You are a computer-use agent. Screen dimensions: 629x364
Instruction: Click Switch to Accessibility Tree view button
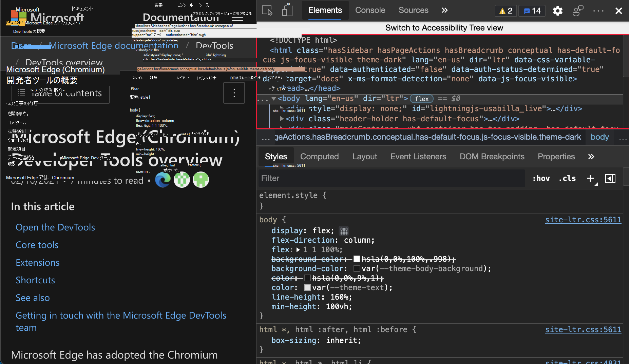(444, 28)
